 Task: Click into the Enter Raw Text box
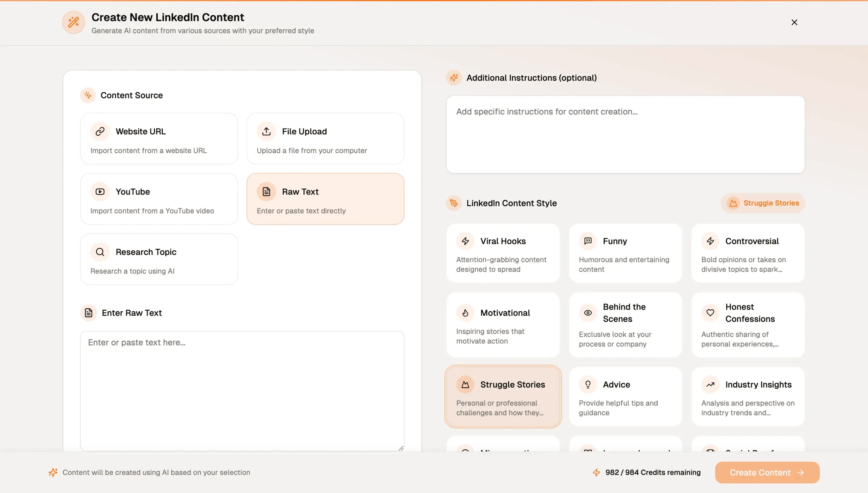(242, 391)
